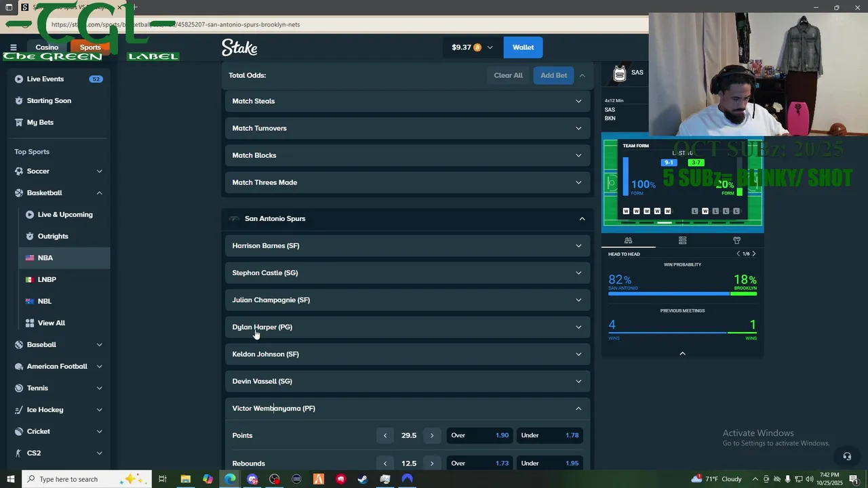Collapse Basketball in Top Sports

click(58, 193)
